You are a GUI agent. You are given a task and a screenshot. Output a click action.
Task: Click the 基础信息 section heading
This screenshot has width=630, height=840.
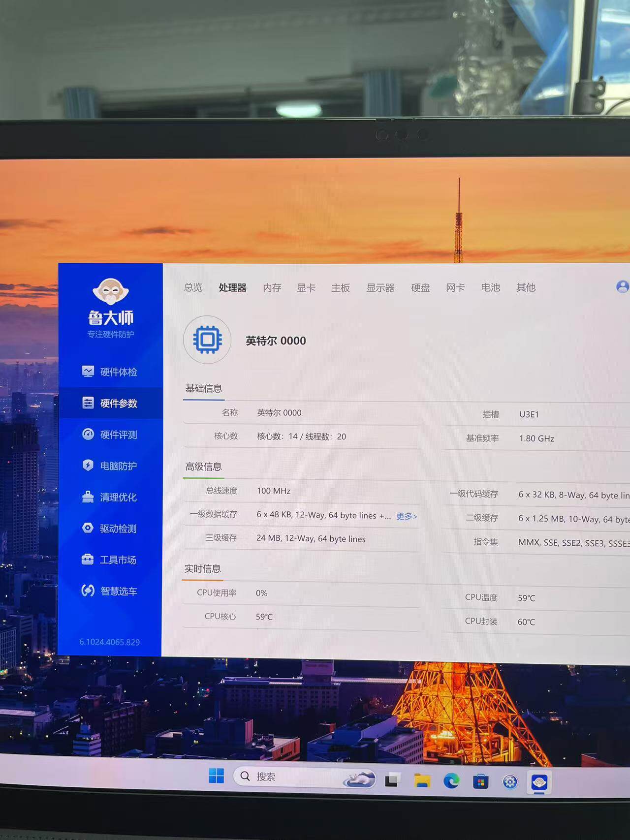tap(204, 388)
